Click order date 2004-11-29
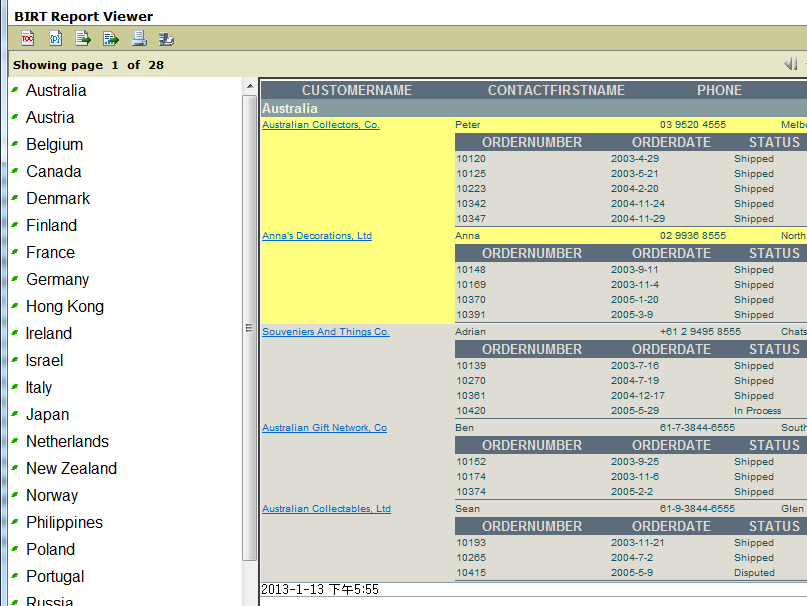This screenshot has height=606, width=807. pyautogui.click(x=638, y=218)
